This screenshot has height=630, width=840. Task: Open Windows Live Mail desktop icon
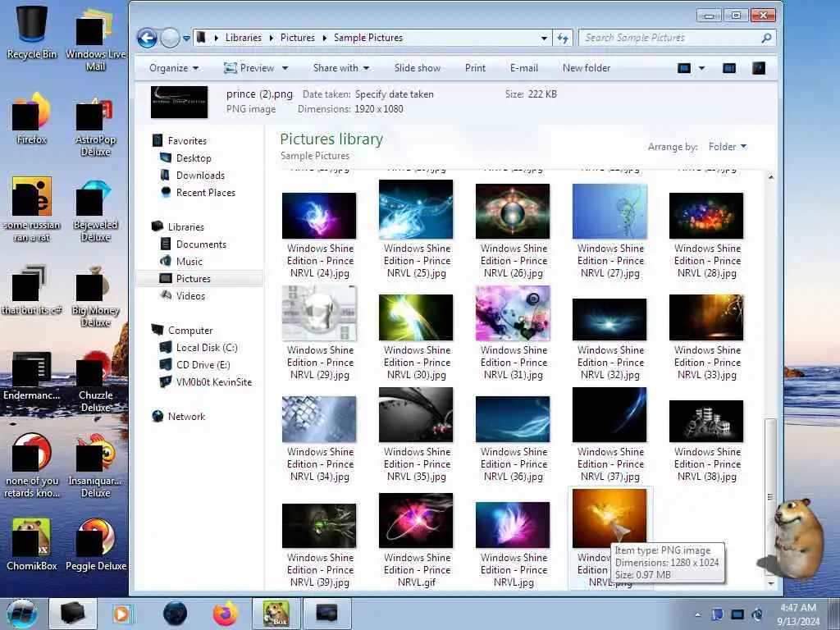tap(95, 39)
